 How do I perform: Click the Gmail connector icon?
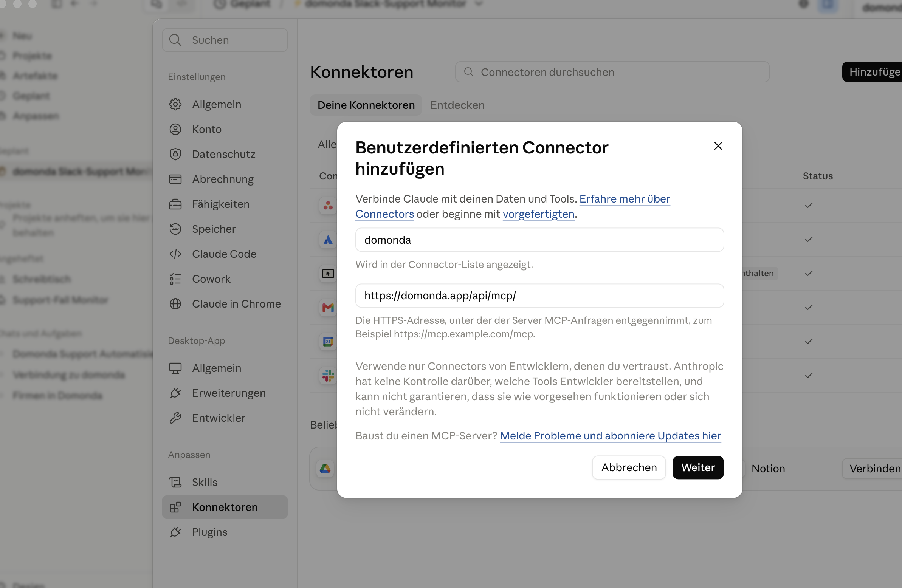click(328, 308)
